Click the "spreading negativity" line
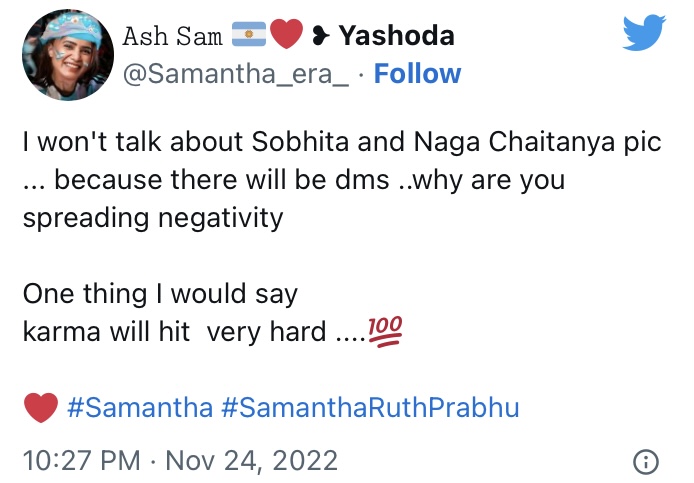The height and width of the screenshot is (483, 694). coord(153,216)
